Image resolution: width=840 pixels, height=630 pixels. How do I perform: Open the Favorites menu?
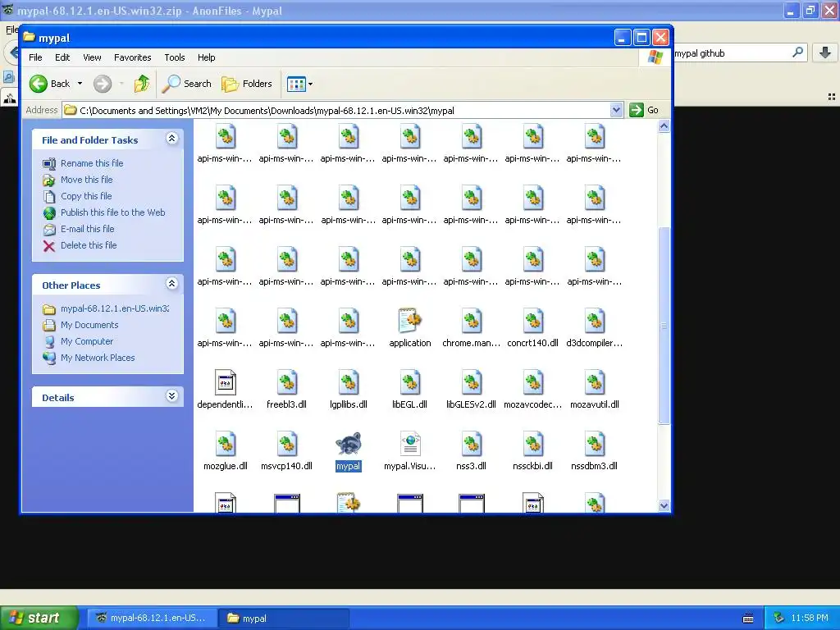(132, 57)
